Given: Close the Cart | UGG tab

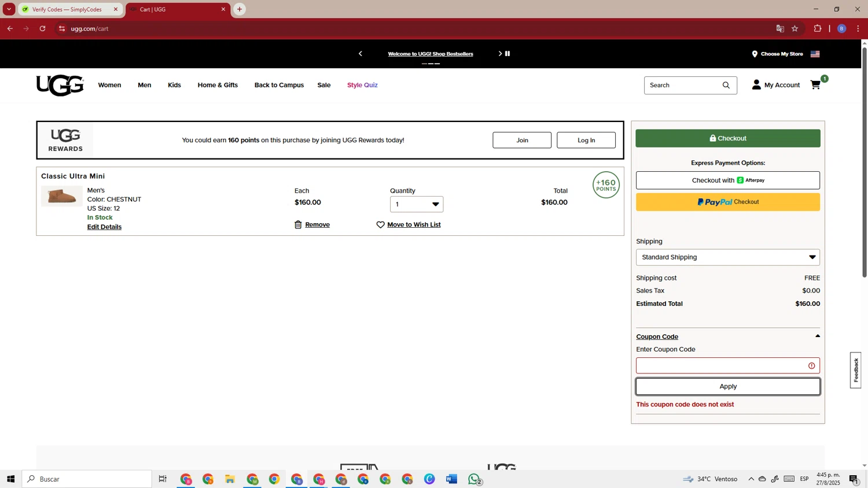Looking at the screenshot, I should [223, 9].
